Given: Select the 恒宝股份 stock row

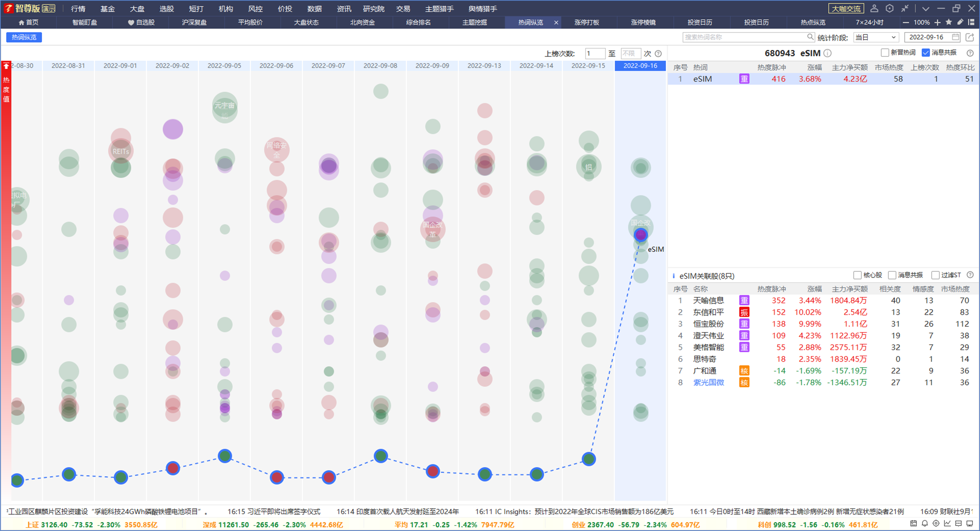Looking at the screenshot, I should (x=824, y=324).
